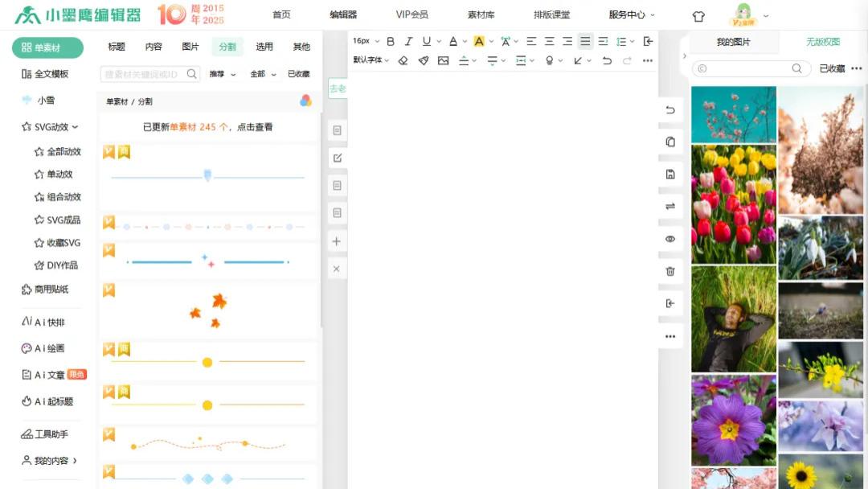Click the 单素材 green button
This screenshot has height=489, width=868.
pos(47,47)
